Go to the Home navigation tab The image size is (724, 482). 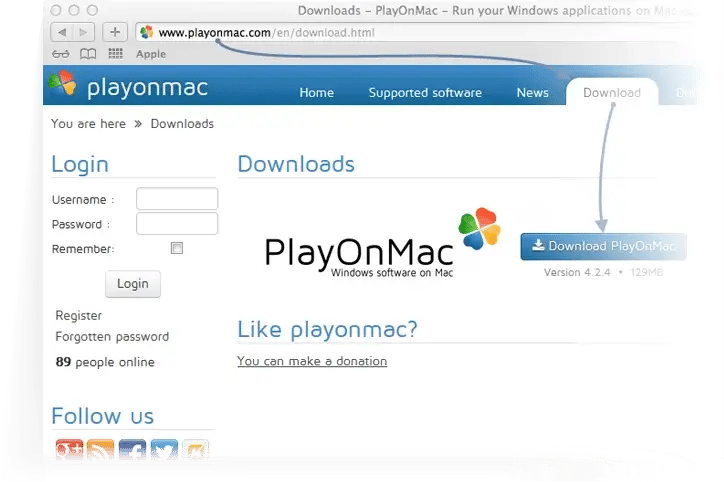(316, 93)
